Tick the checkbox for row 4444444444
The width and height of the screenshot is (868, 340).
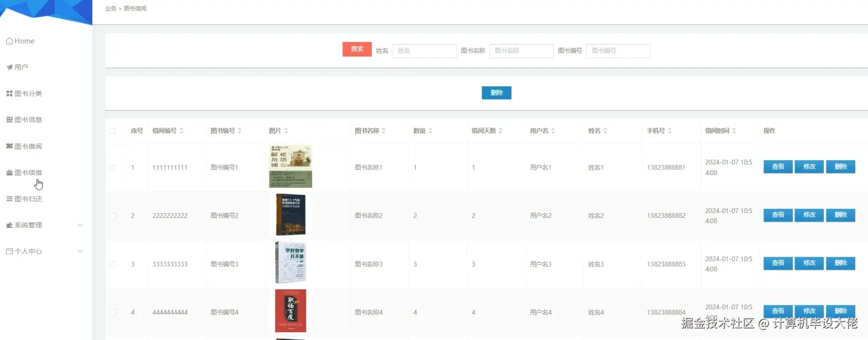pyautogui.click(x=113, y=313)
